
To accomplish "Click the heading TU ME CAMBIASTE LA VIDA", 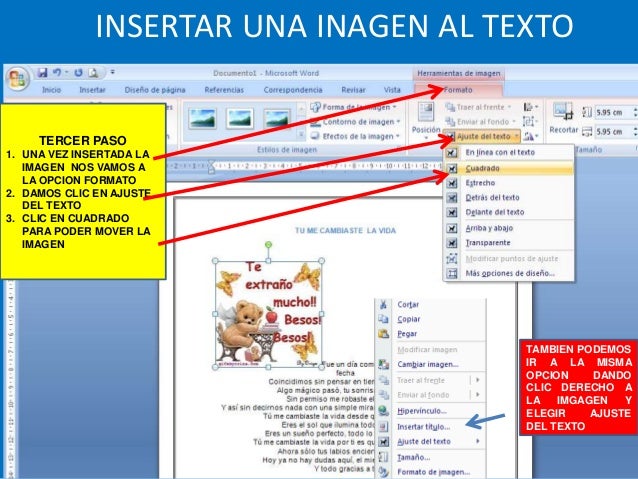I will point(345,231).
